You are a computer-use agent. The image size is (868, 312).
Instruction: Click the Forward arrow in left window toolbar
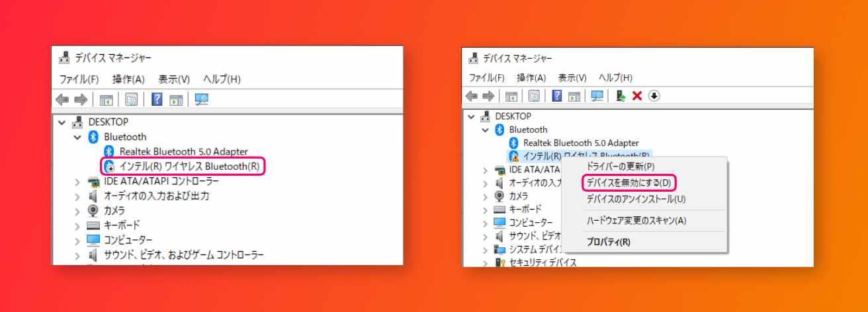point(81,100)
